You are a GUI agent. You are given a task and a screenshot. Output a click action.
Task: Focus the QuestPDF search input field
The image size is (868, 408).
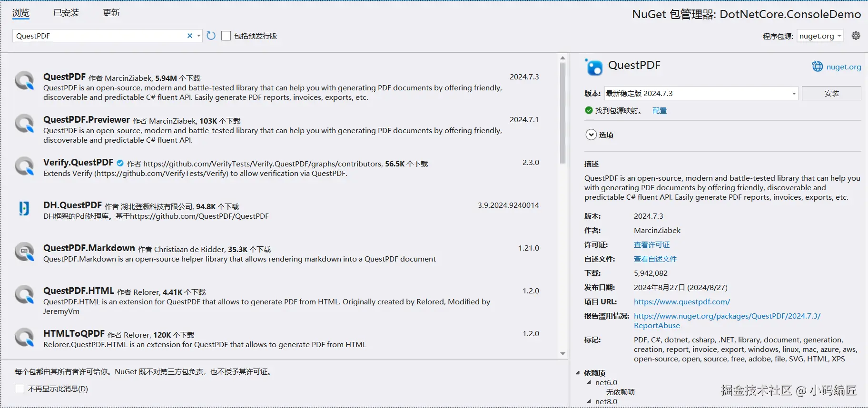100,36
